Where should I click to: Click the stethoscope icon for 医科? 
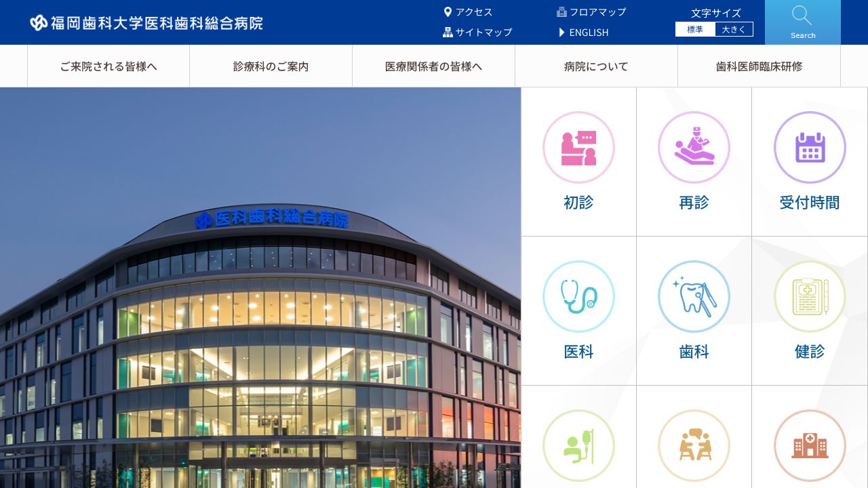[578, 296]
